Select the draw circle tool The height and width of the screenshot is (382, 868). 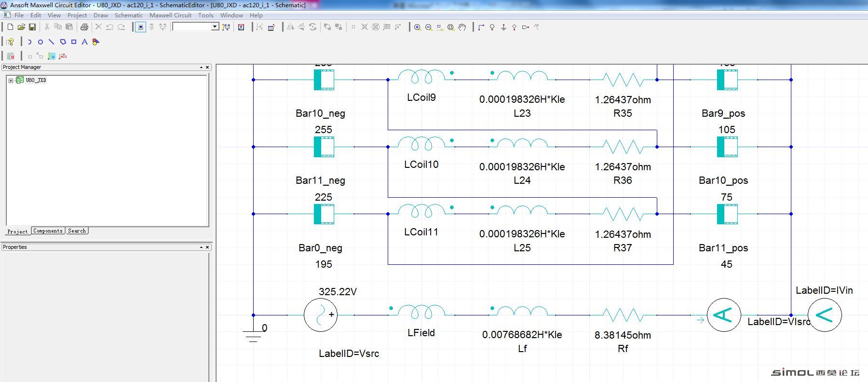coord(41,42)
